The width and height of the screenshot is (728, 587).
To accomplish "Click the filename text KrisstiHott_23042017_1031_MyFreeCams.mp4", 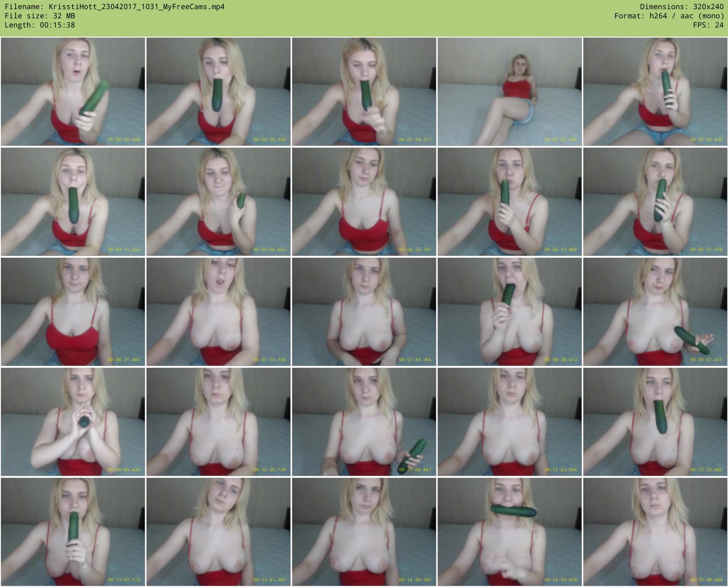I will [x=137, y=7].
